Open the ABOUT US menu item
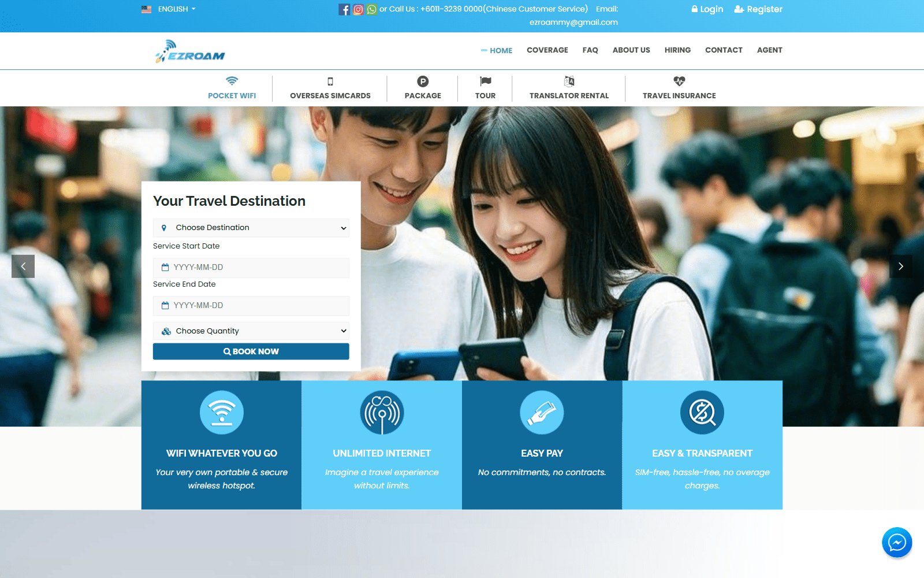Screen dimensions: 924x578 [631, 50]
